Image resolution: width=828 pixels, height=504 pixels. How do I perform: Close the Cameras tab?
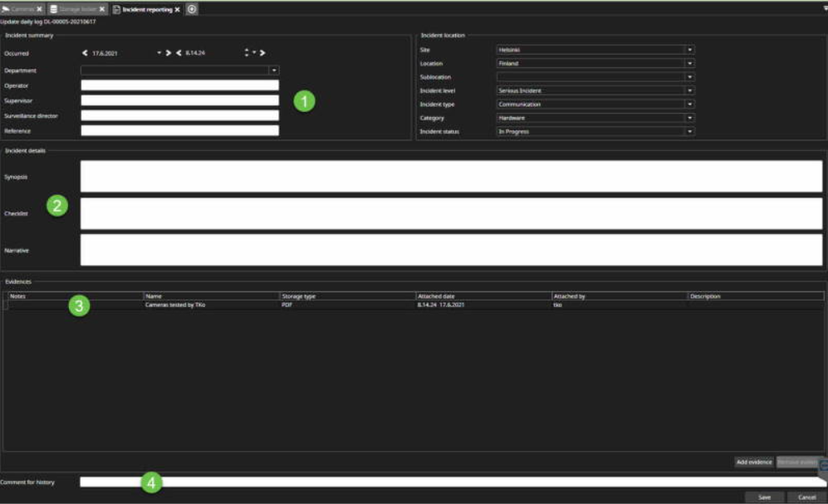coord(39,9)
